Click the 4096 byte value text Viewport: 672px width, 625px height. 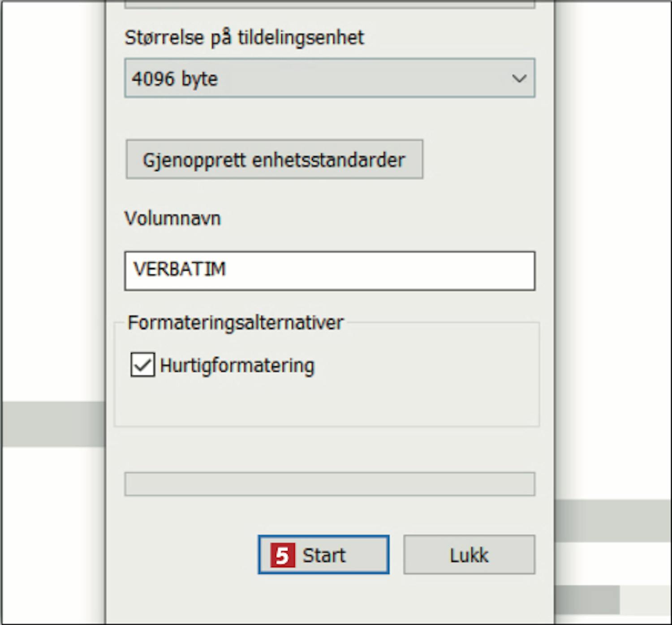tap(175, 79)
